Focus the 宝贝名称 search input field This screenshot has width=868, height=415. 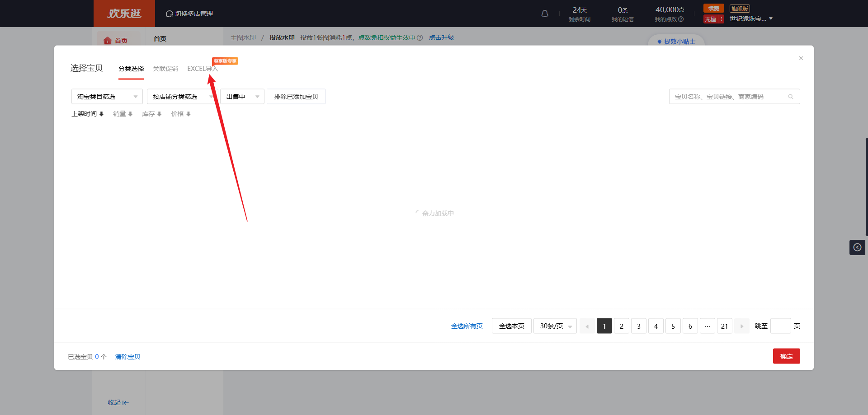(x=728, y=97)
